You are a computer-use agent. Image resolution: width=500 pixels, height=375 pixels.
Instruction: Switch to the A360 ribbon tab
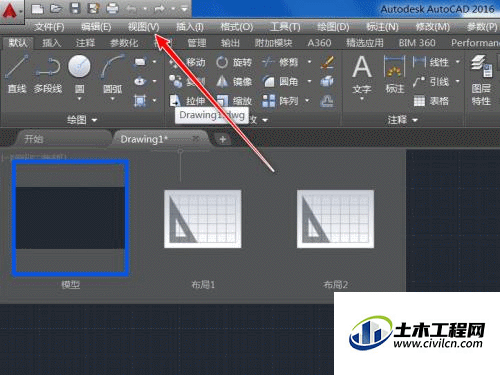click(x=319, y=43)
